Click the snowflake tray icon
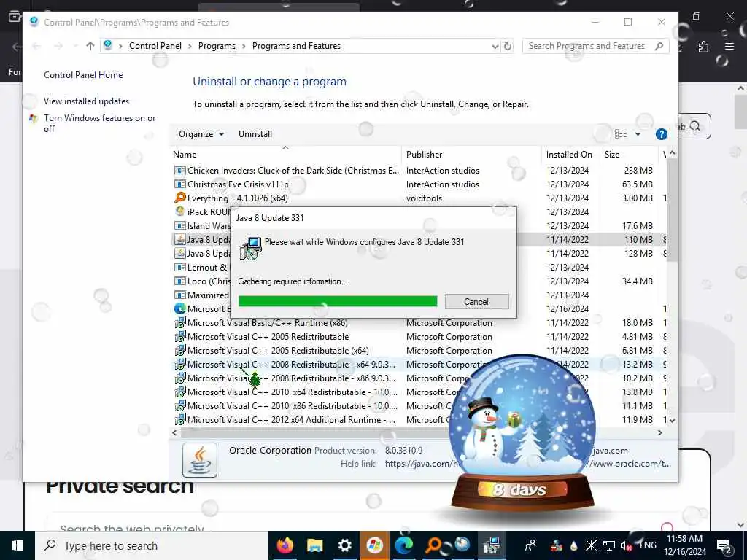Viewport: 747px width, 560px height. [x=591, y=545]
